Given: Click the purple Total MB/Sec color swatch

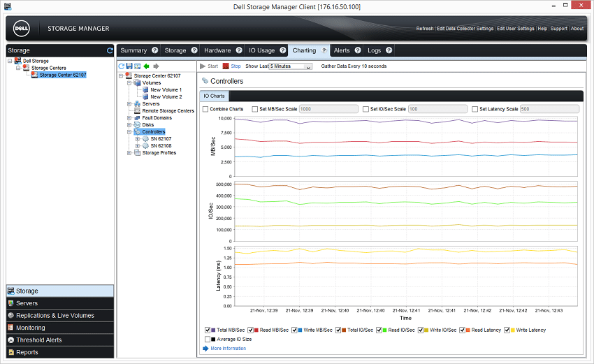Looking at the screenshot, I should pos(213,330).
